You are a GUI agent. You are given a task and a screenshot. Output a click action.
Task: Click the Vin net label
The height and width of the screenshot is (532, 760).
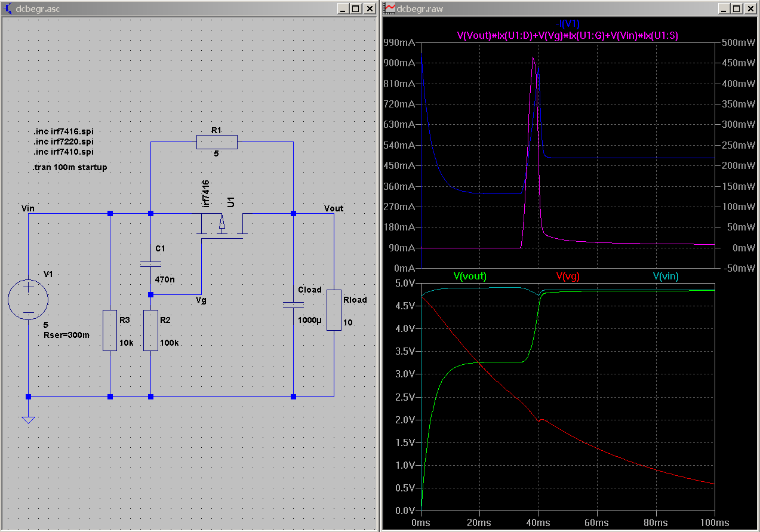click(27, 208)
